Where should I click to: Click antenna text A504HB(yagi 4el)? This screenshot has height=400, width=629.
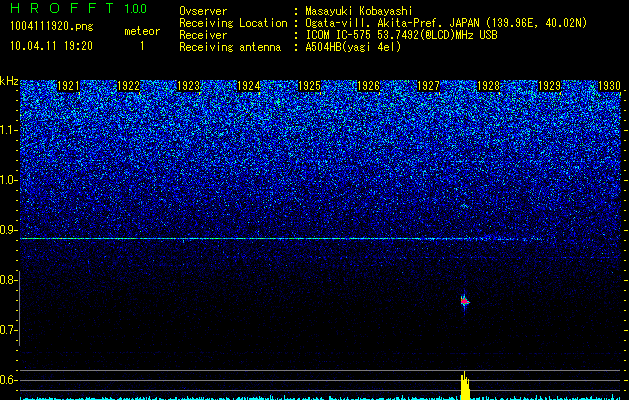coord(353,47)
